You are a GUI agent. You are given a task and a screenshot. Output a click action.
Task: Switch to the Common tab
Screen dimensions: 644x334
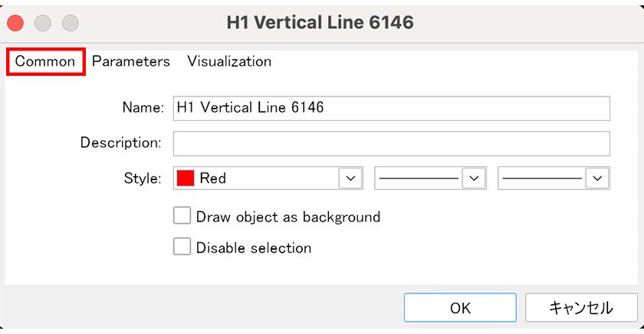(x=45, y=61)
